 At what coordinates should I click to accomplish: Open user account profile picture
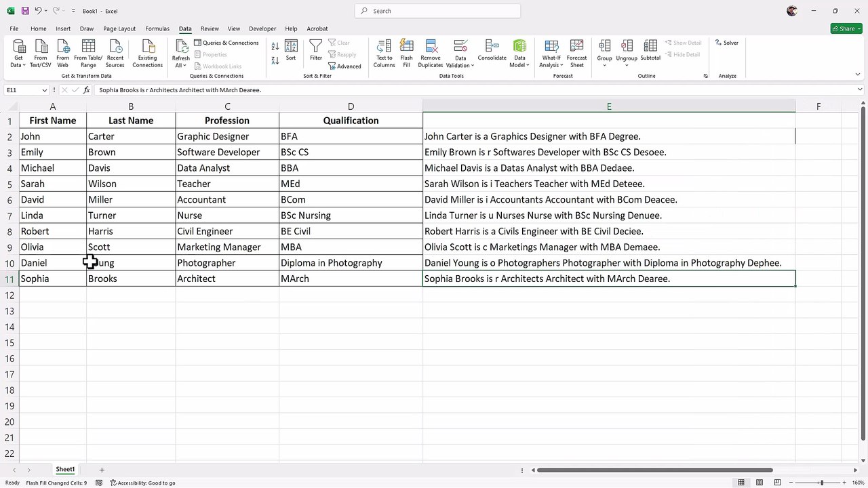[791, 11]
